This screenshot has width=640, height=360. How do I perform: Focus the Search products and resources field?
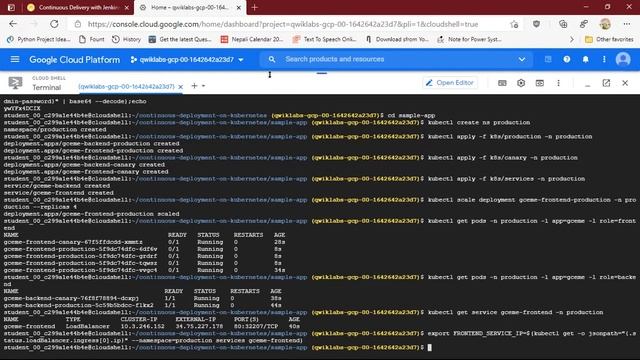point(396,59)
